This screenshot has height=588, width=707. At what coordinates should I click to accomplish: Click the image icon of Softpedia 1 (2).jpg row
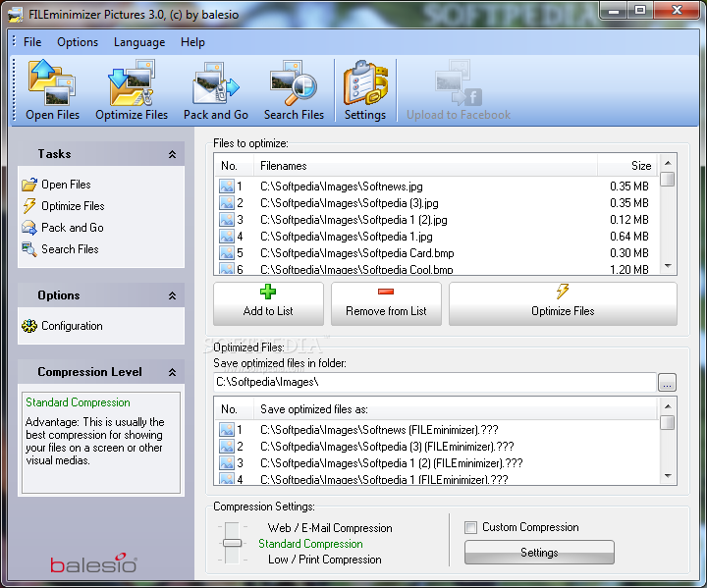pyautogui.click(x=227, y=220)
